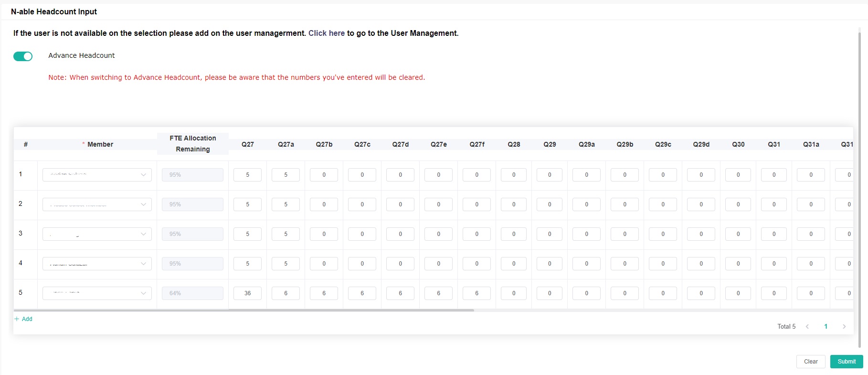This screenshot has width=868, height=375.
Task: Clear the headcount form
Action: pyautogui.click(x=810, y=362)
